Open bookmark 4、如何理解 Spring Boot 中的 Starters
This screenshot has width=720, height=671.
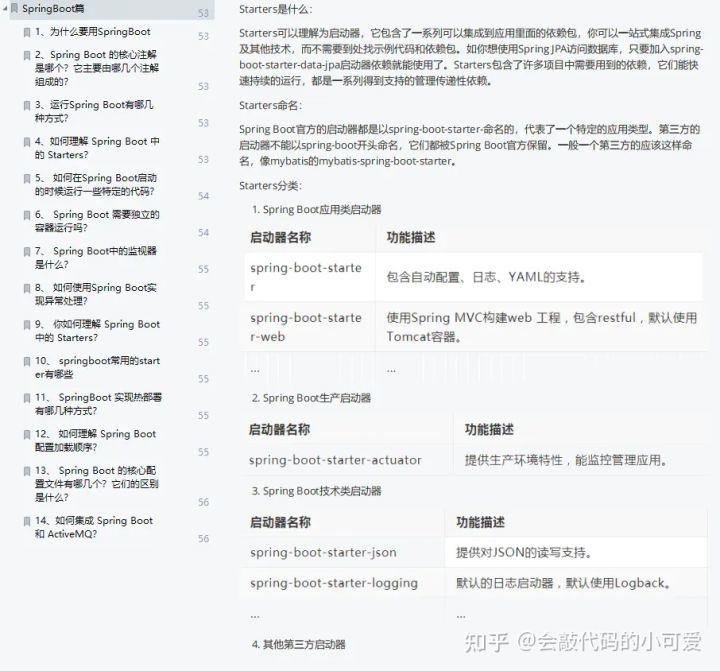[97, 148]
